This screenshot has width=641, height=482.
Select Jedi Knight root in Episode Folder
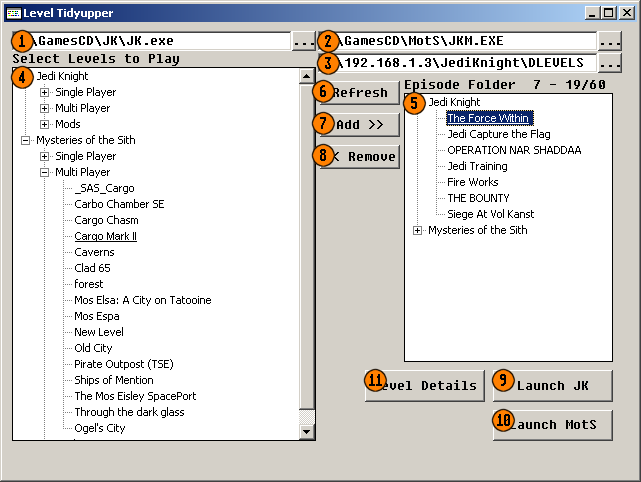454,102
